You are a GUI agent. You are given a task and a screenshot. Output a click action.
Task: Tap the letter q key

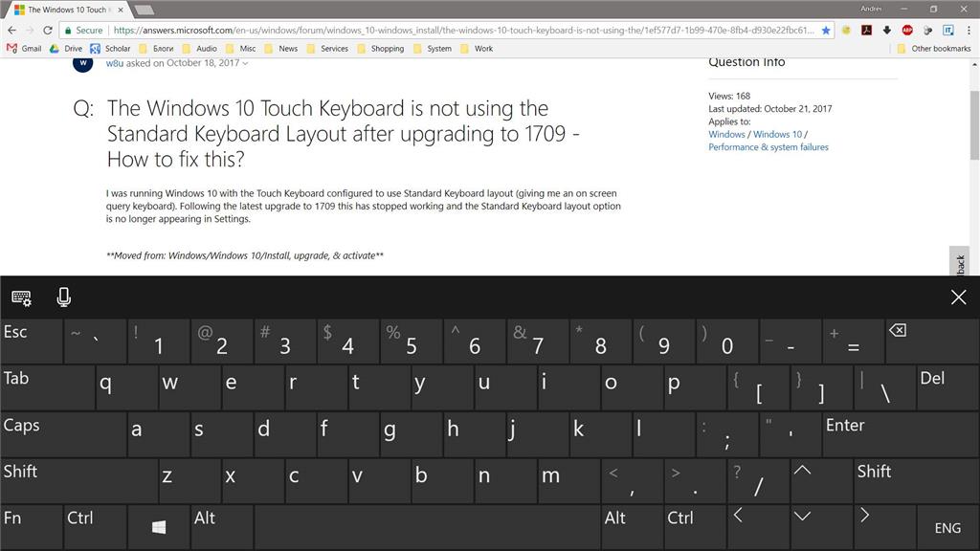pyautogui.click(x=125, y=387)
